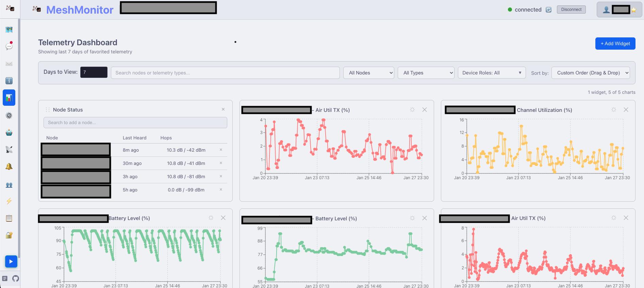Click the + Add Widget button
644x288 pixels.
pyautogui.click(x=615, y=44)
